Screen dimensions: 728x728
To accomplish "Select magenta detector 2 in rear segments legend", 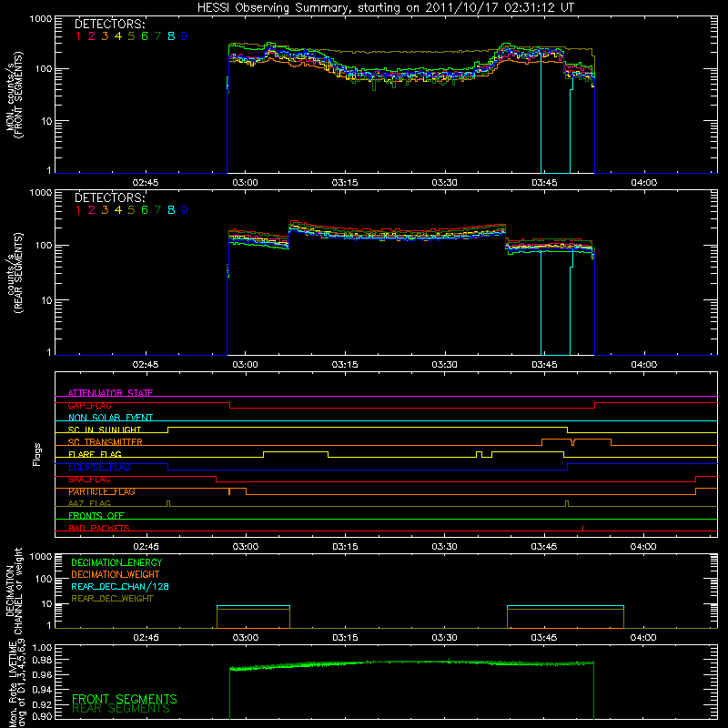I will click(92, 210).
